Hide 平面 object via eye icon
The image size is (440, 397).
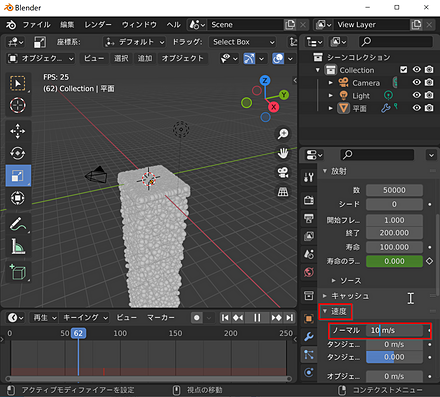click(x=417, y=108)
